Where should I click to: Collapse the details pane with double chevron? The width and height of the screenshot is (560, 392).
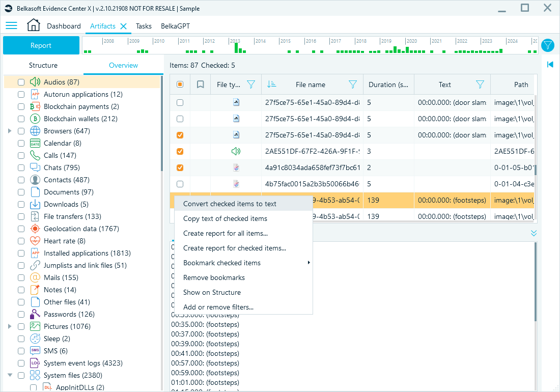point(534,233)
